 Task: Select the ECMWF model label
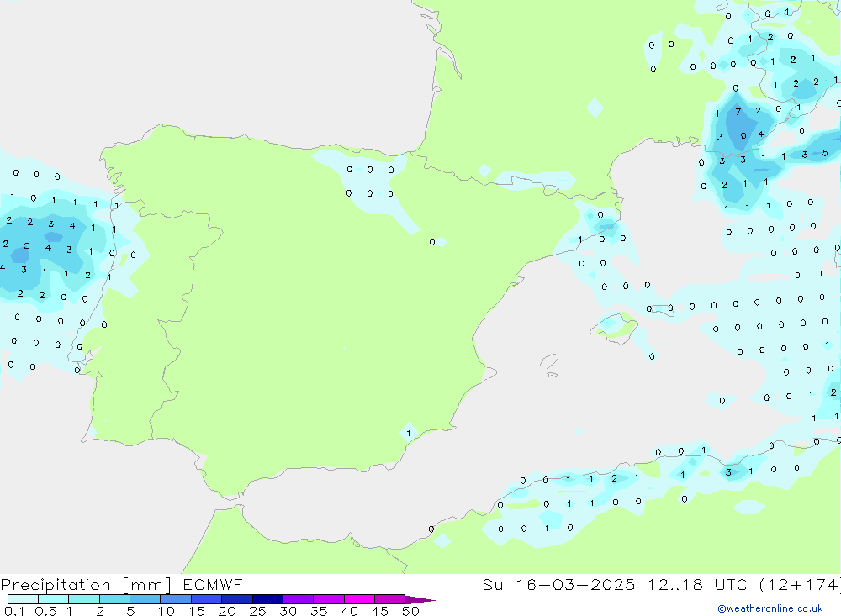coord(213,585)
